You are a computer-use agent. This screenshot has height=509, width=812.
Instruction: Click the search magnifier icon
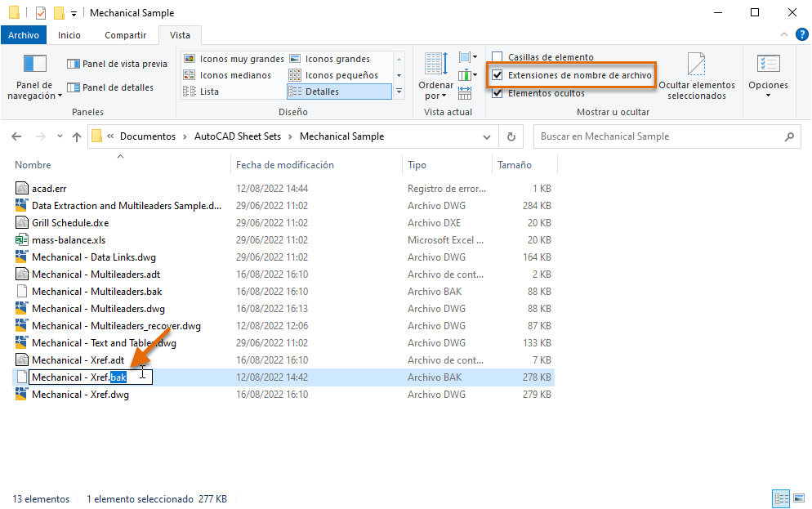789,136
